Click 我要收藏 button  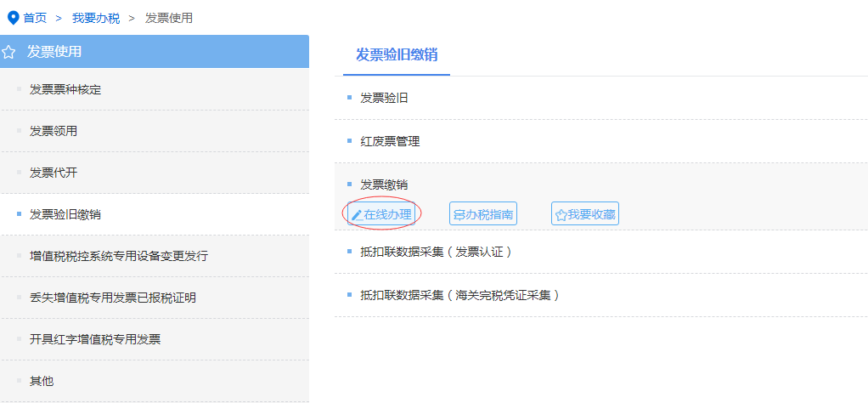(585, 214)
